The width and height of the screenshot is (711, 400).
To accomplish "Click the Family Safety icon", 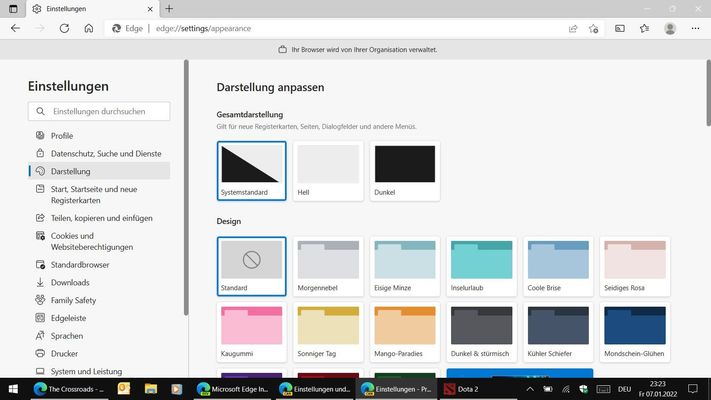I will point(40,300).
